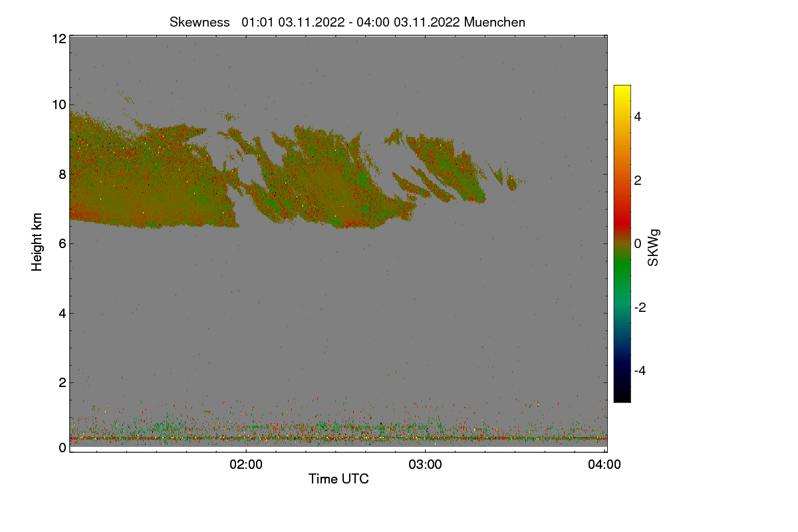Click the 'Height km' axis label
The width and height of the screenshot is (798, 532).
click(x=37, y=242)
